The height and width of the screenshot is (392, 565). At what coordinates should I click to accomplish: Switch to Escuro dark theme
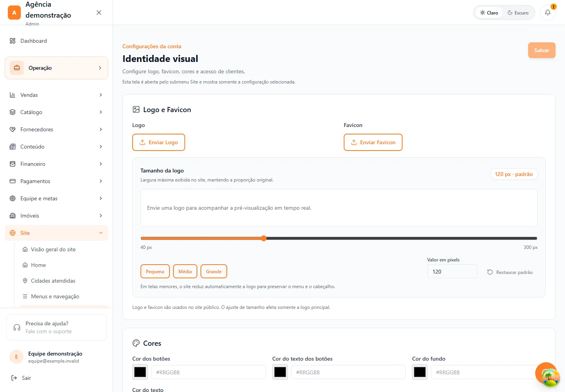click(x=518, y=13)
